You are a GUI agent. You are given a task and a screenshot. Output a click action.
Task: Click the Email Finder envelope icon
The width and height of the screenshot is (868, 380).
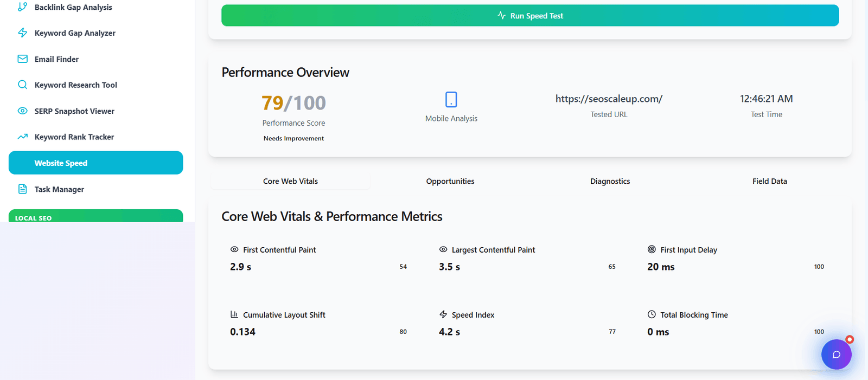22,59
